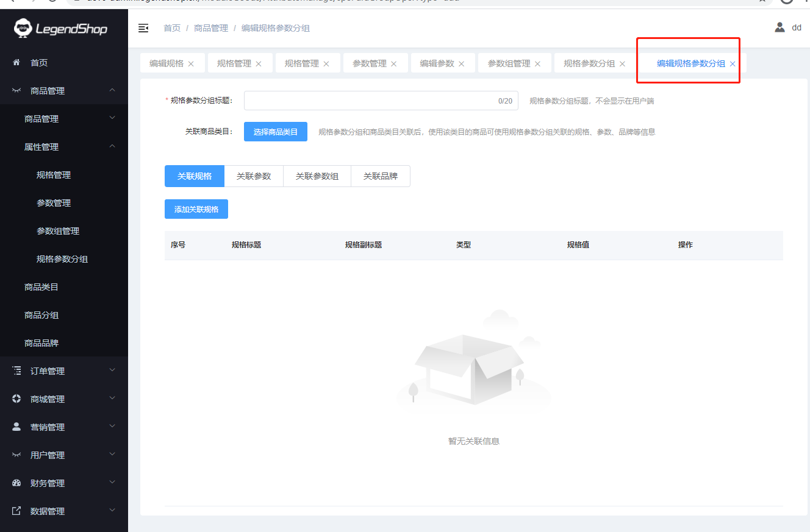Go to 首页 in the breadcrumb

coord(172,28)
